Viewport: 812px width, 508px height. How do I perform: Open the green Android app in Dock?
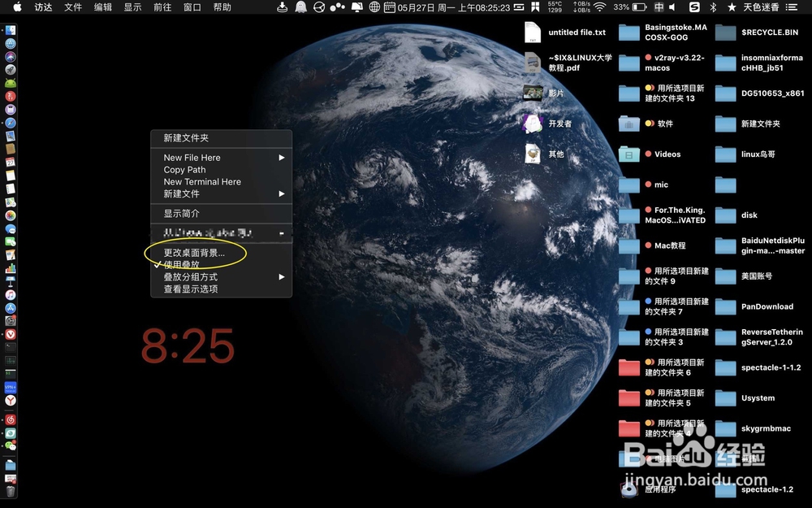(11, 84)
